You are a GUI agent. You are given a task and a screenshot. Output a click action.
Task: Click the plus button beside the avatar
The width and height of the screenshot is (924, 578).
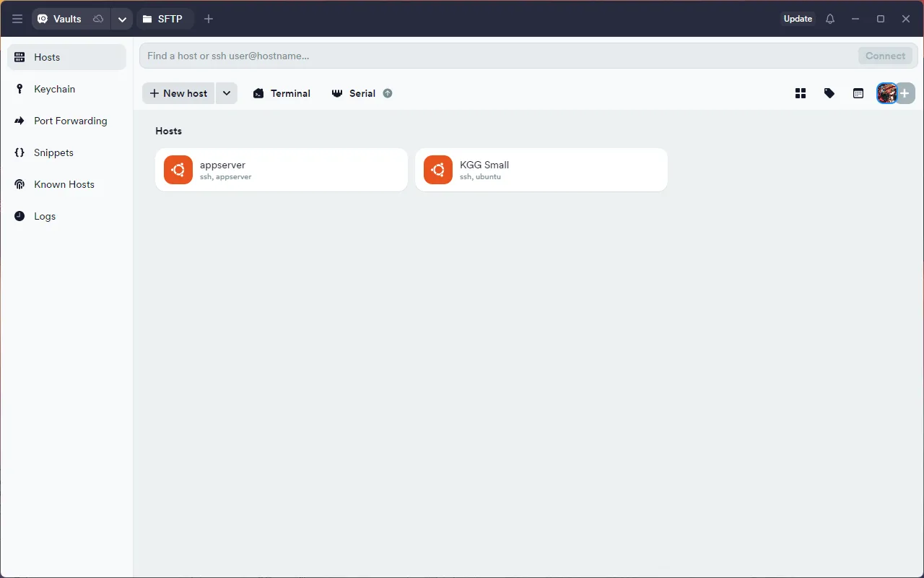tap(905, 93)
